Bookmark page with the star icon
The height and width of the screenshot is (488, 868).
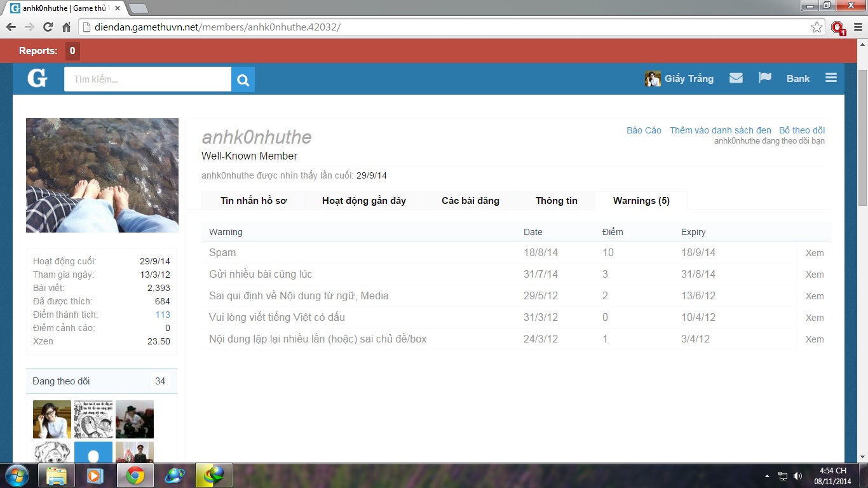click(817, 27)
